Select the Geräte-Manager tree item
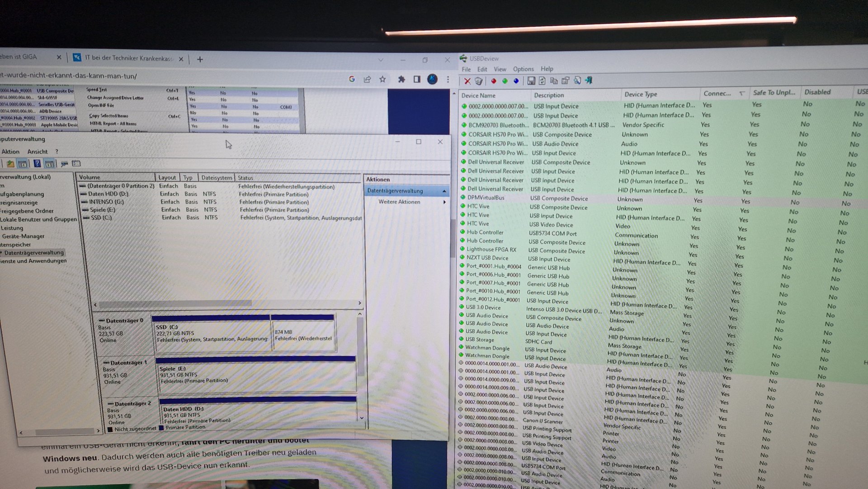The height and width of the screenshot is (489, 868). (23, 236)
